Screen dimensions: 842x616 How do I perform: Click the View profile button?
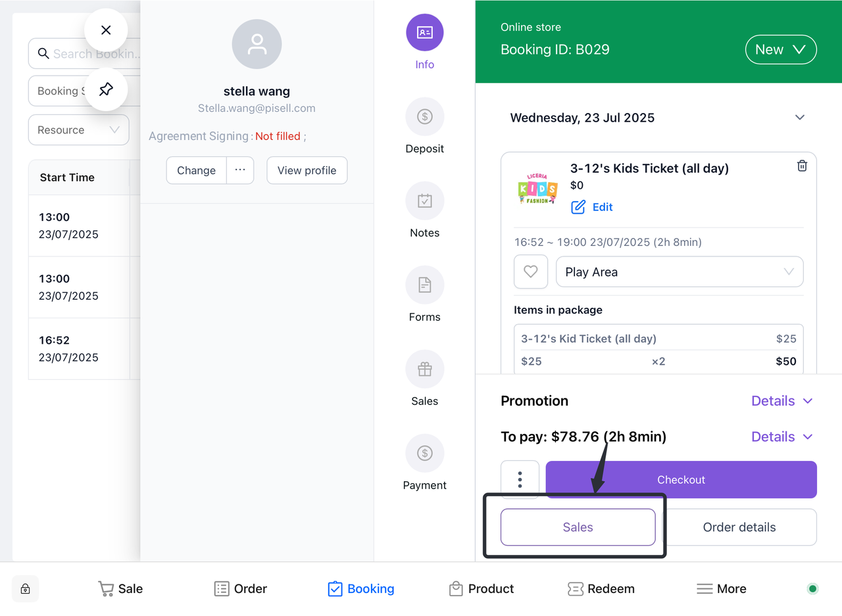click(307, 170)
